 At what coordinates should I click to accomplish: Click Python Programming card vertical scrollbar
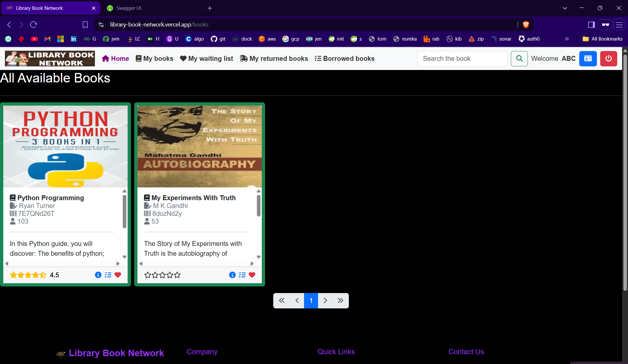pyautogui.click(x=124, y=211)
